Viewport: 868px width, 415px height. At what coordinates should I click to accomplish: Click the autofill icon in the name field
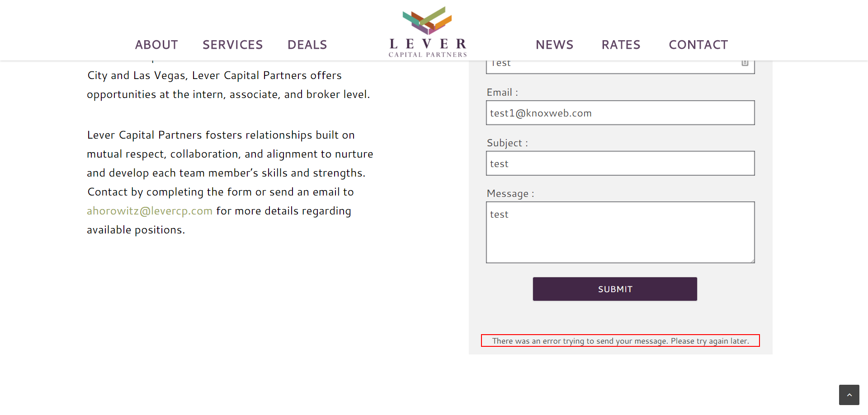[x=745, y=63]
